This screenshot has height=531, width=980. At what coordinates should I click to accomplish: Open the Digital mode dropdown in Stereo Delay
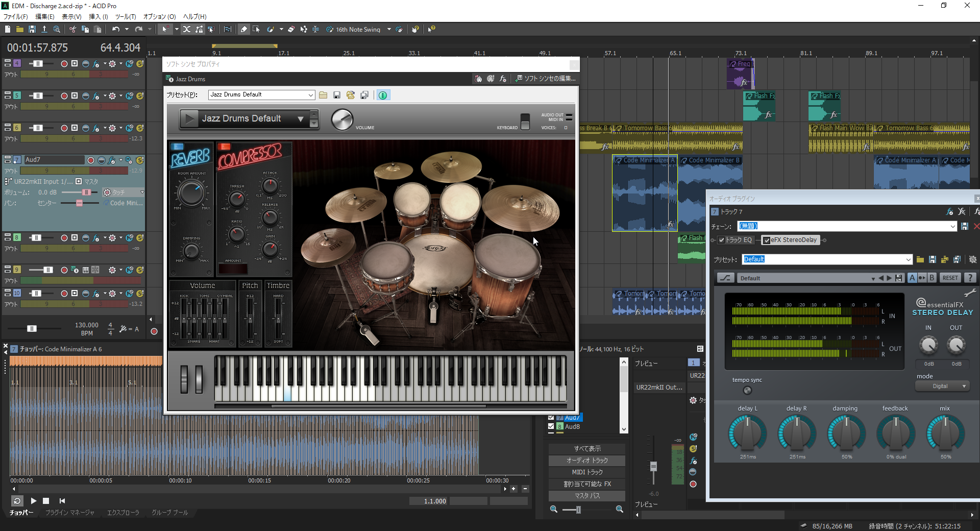coord(942,387)
